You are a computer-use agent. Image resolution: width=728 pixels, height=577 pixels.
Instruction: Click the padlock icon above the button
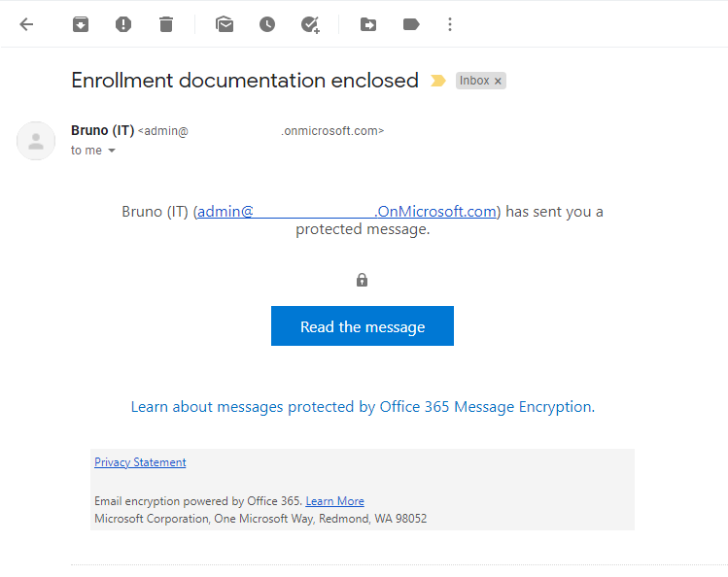point(363,280)
